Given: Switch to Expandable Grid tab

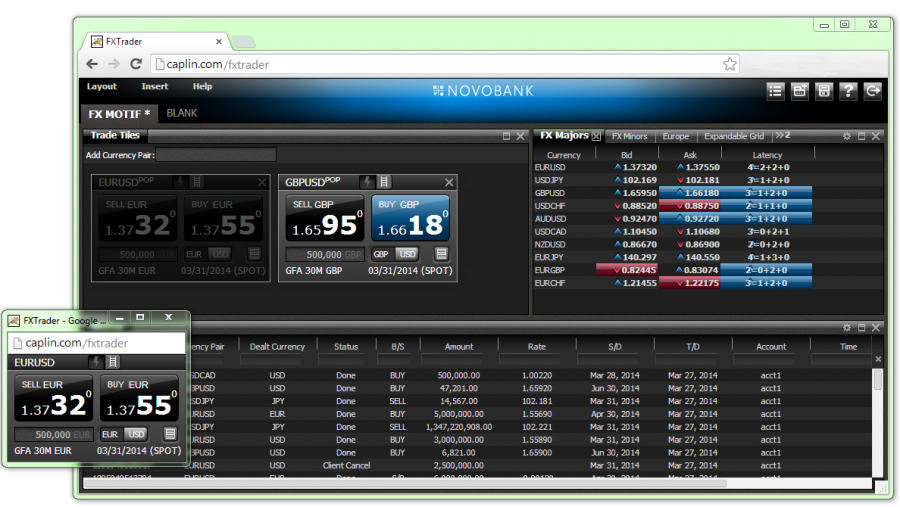Looking at the screenshot, I should [x=734, y=136].
